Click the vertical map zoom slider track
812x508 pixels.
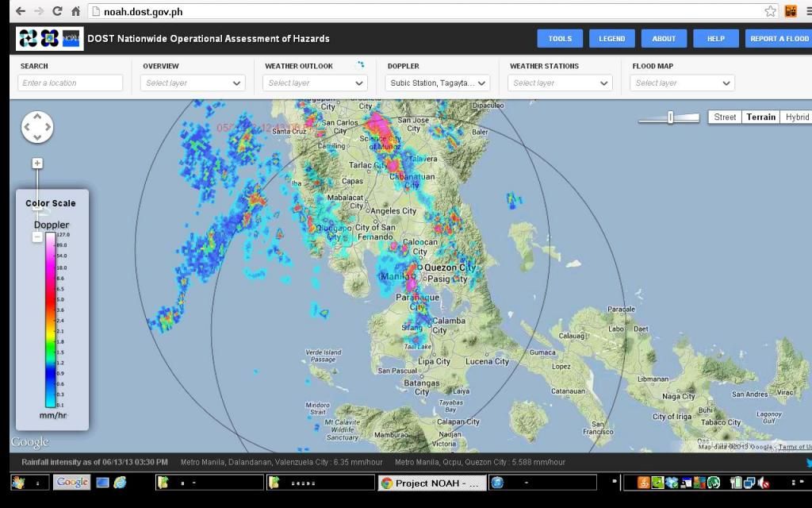click(37, 200)
